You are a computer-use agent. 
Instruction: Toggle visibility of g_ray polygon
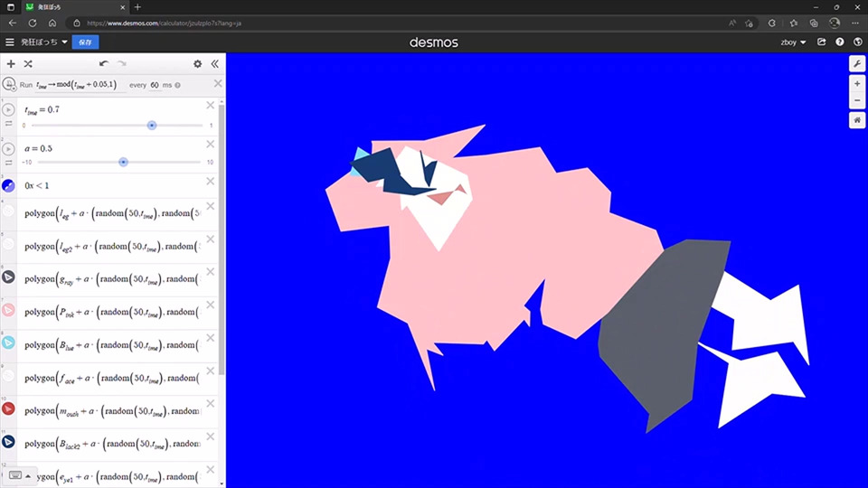[x=8, y=277]
